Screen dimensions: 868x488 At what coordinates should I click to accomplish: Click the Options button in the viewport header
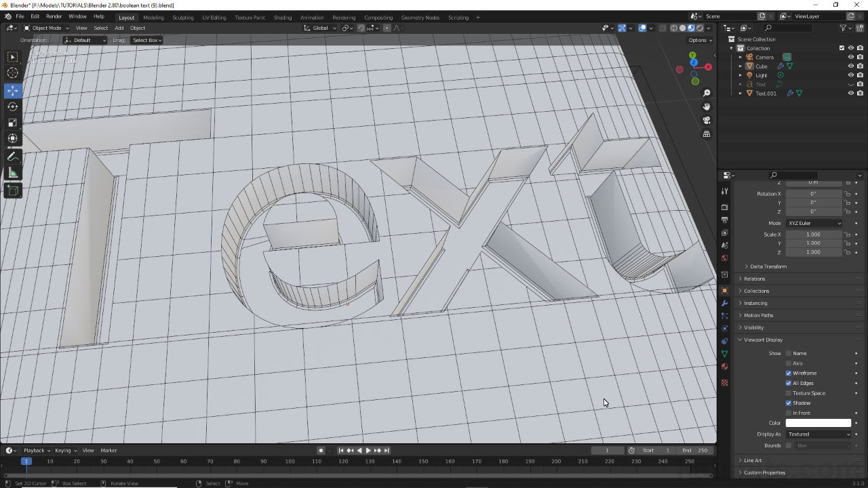[698, 40]
